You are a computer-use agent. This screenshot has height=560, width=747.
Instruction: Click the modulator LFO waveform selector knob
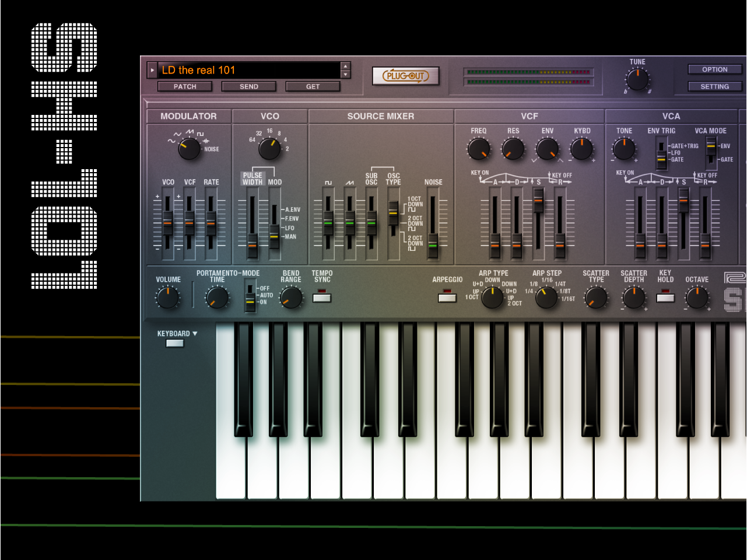189,149
